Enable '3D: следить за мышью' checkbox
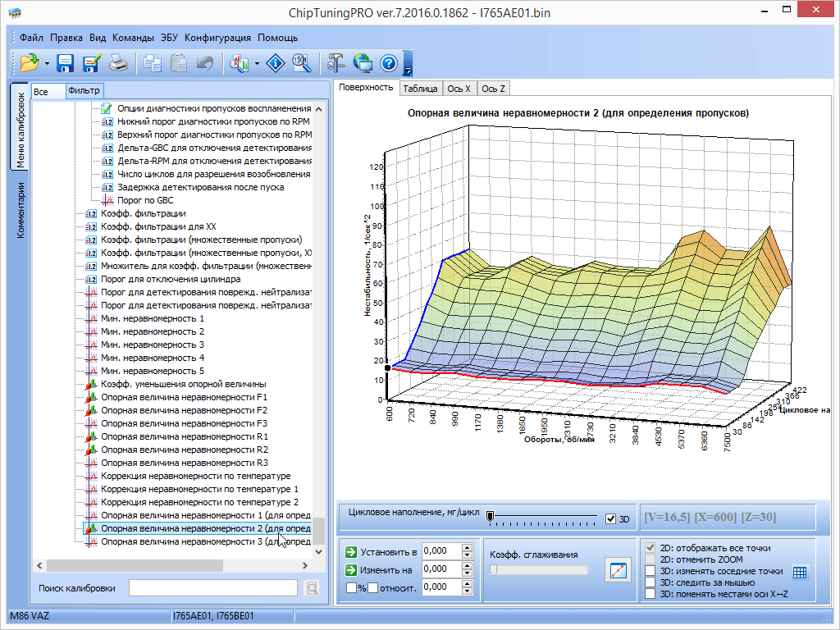This screenshot has width=840, height=630. coord(651,582)
